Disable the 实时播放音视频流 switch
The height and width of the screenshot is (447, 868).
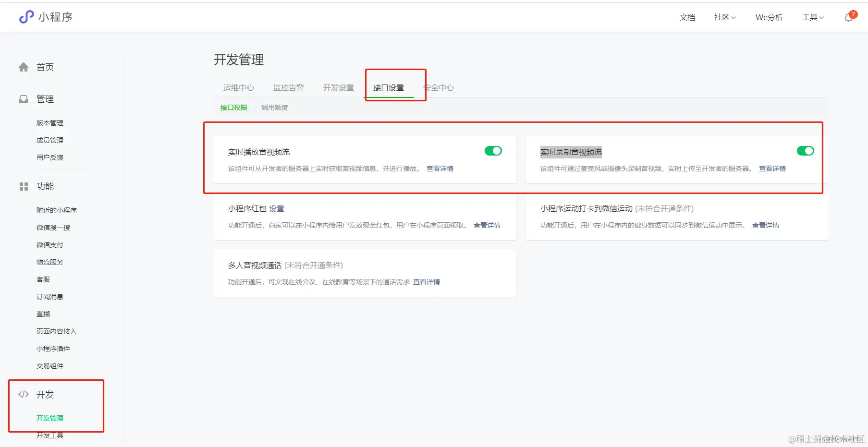click(493, 151)
